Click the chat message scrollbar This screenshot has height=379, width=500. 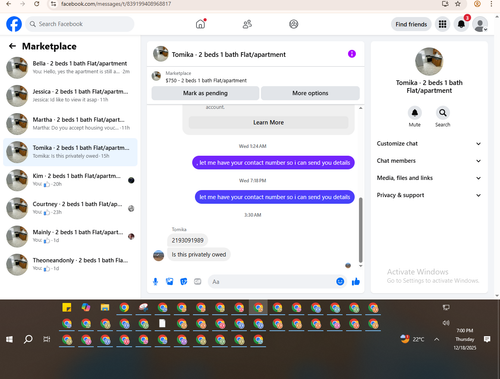click(x=360, y=230)
